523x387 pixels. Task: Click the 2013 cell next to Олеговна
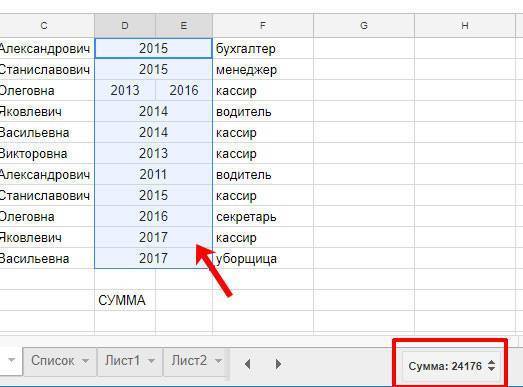125,90
